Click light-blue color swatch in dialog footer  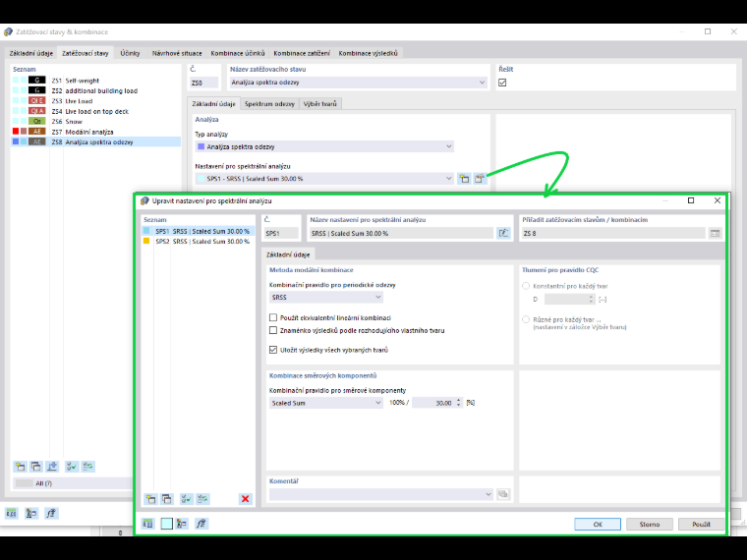[166, 524]
